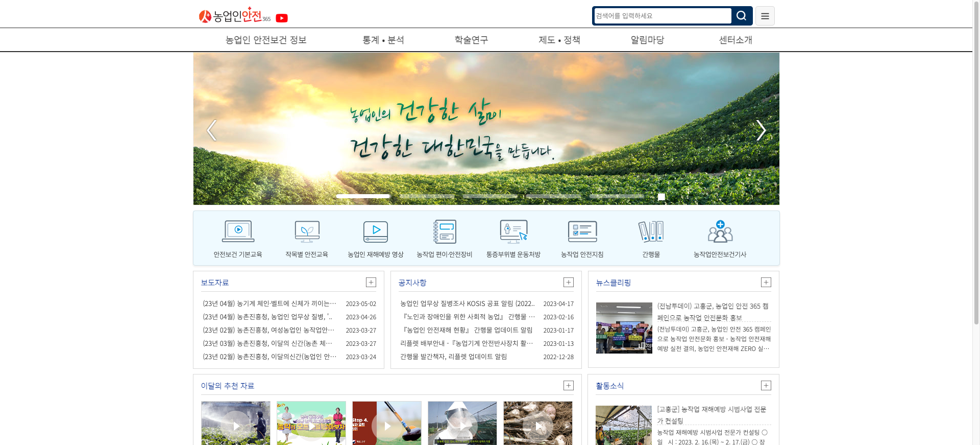Click the YouTube icon beside the logo
This screenshot has width=980, height=445.
coord(282,18)
